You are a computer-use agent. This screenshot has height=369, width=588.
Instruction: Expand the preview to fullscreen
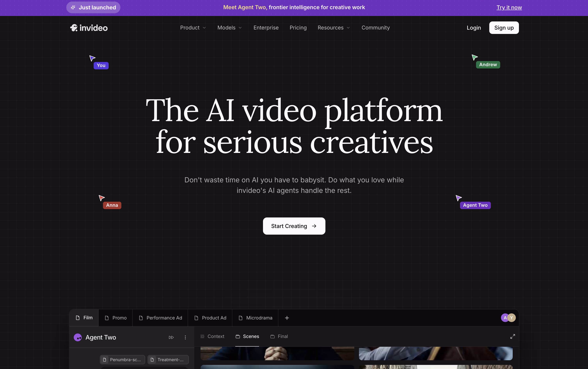tap(512, 336)
